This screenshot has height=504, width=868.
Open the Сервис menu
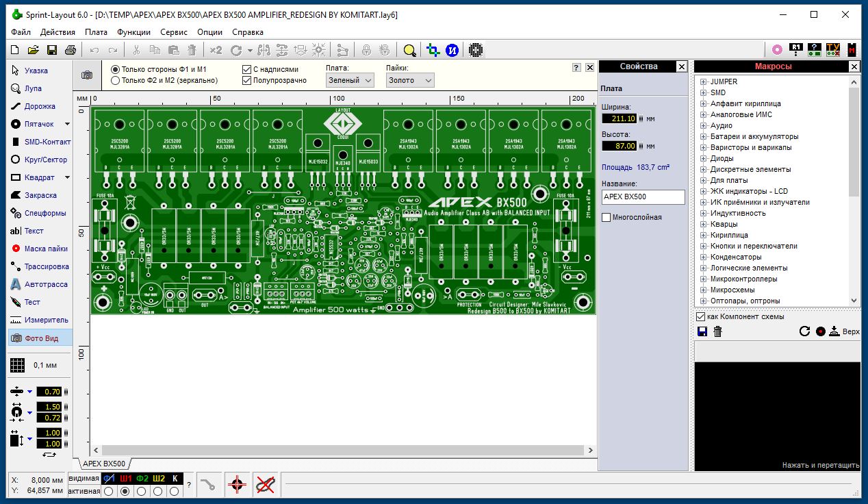point(174,32)
